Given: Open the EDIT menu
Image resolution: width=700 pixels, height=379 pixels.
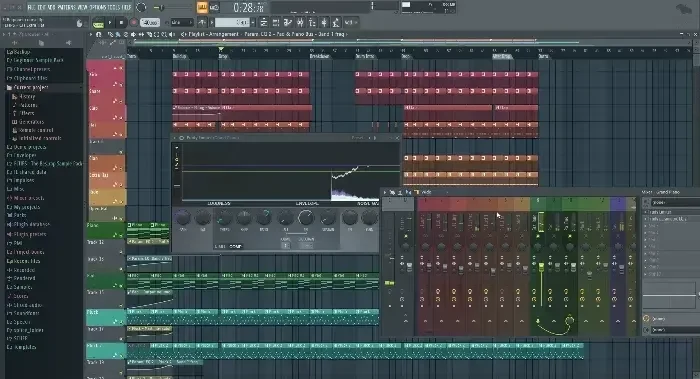Looking at the screenshot, I should [x=42, y=8].
